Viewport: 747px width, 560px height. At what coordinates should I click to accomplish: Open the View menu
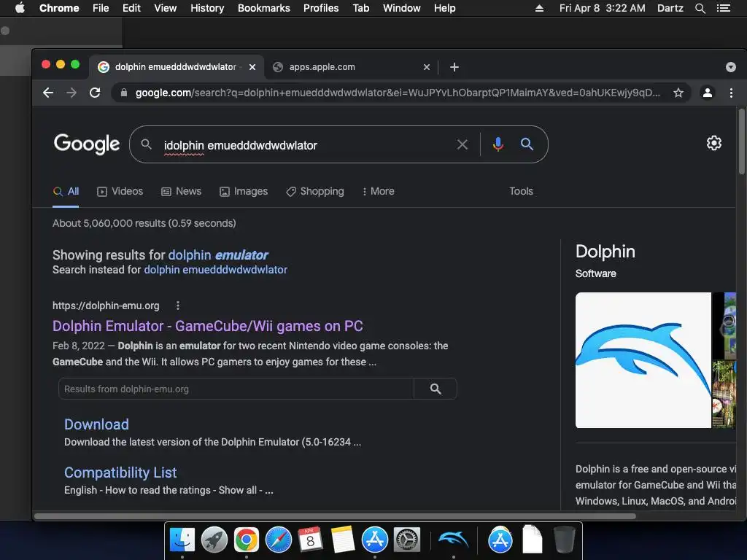pyautogui.click(x=166, y=8)
